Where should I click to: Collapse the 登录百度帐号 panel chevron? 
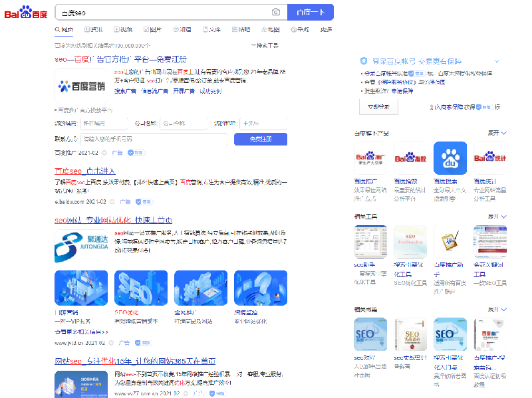coord(497,61)
